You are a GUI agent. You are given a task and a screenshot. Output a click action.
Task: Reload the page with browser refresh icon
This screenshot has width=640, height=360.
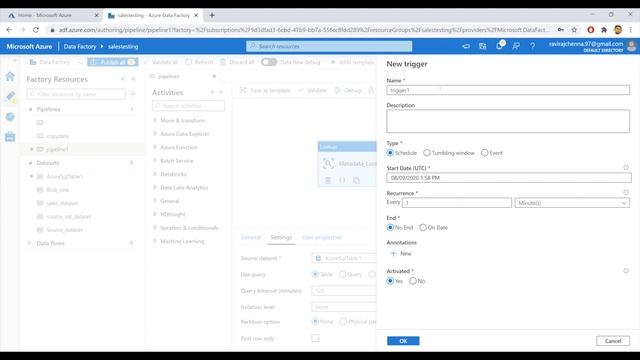[x=36, y=30]
